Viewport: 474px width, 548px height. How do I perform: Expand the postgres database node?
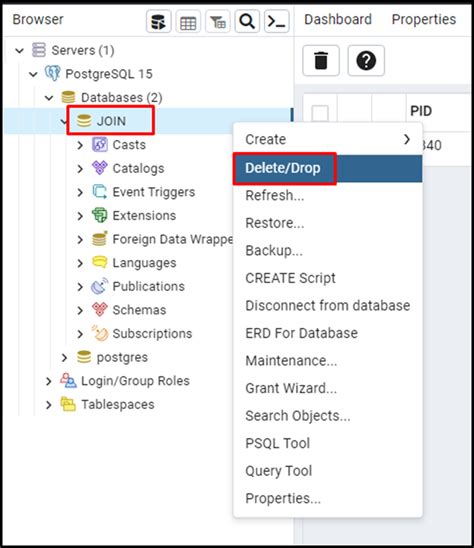(x=64, y=358)
